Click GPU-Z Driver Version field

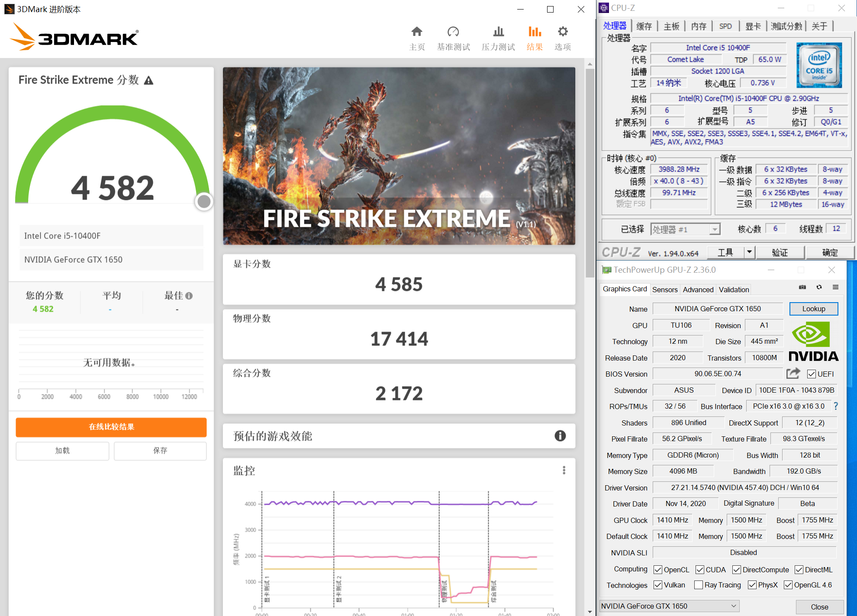[x=744, y=487]
